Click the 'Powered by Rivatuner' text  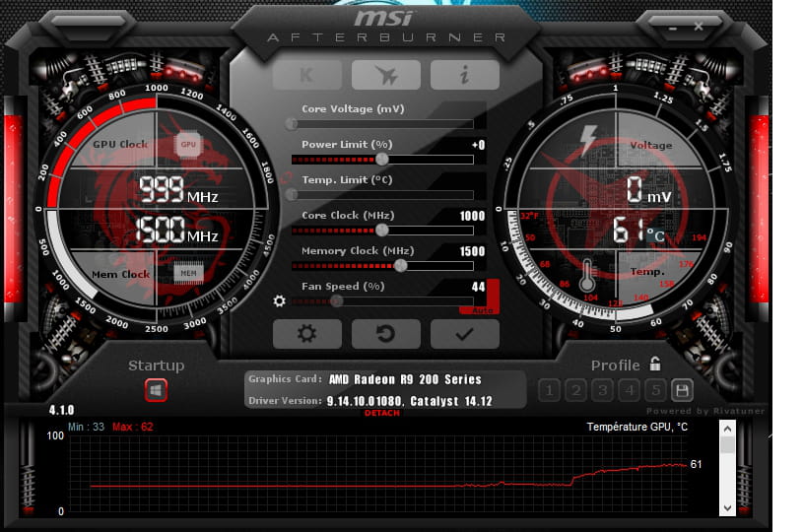coord(705,411)
